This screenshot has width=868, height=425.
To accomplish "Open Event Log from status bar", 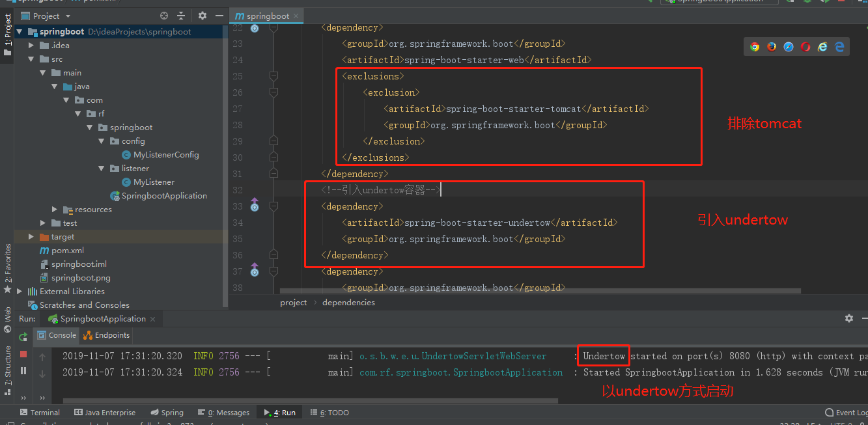I will coord(847,413).
